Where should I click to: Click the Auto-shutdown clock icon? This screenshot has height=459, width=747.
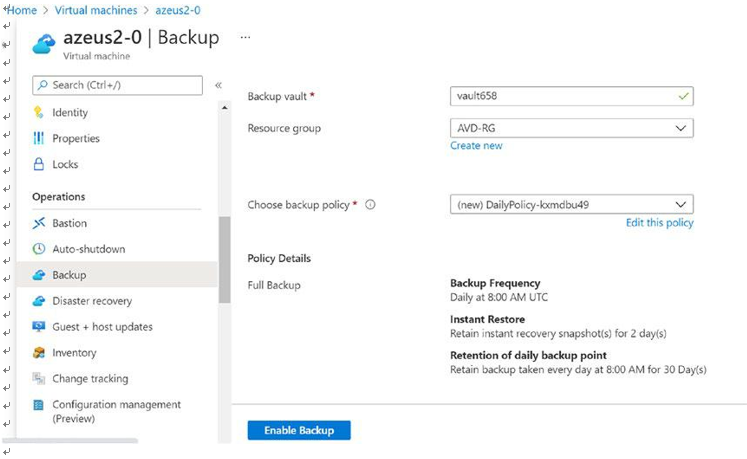coord(39,249)
